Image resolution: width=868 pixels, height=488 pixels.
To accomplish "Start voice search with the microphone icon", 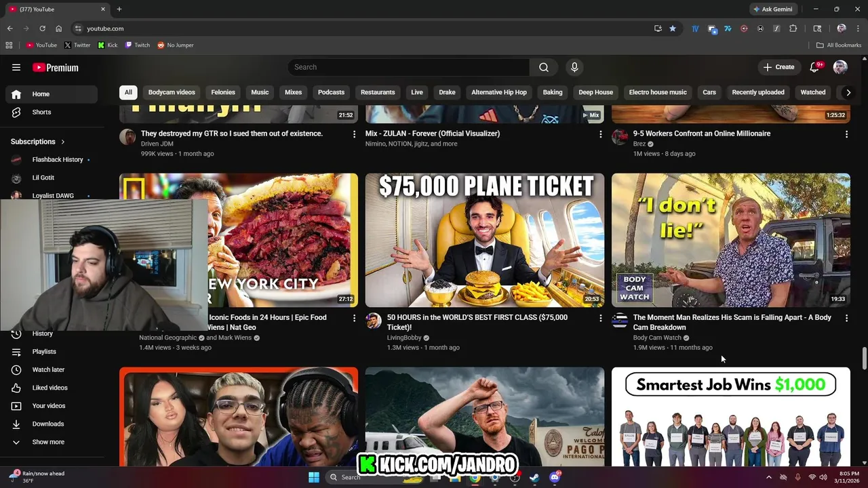I will click(x=574, y=67).
